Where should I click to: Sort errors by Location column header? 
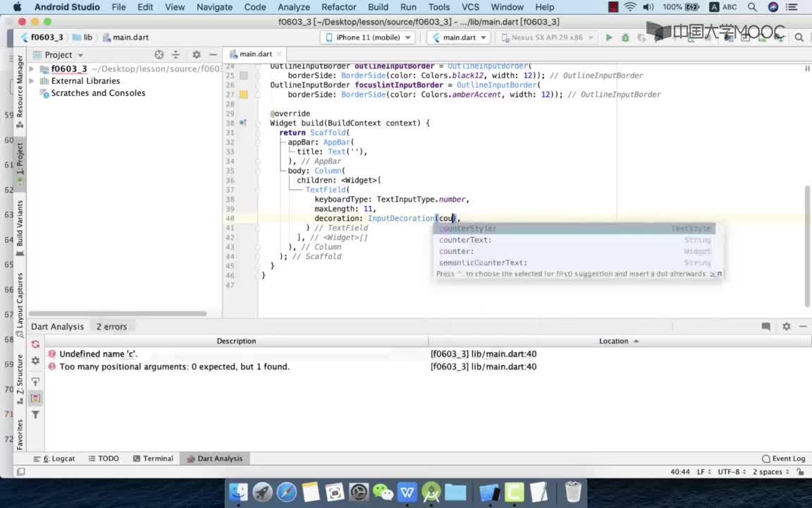(619, 341)
